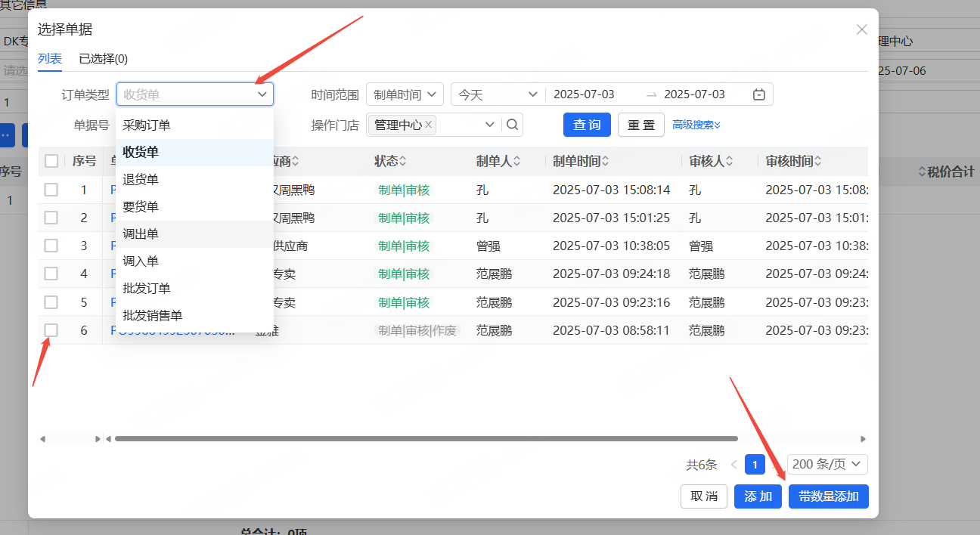Open the 制单时间 time-type dropdown
Image resolution: width=980 pixels, height=535 pixels.
pos(405,94)
